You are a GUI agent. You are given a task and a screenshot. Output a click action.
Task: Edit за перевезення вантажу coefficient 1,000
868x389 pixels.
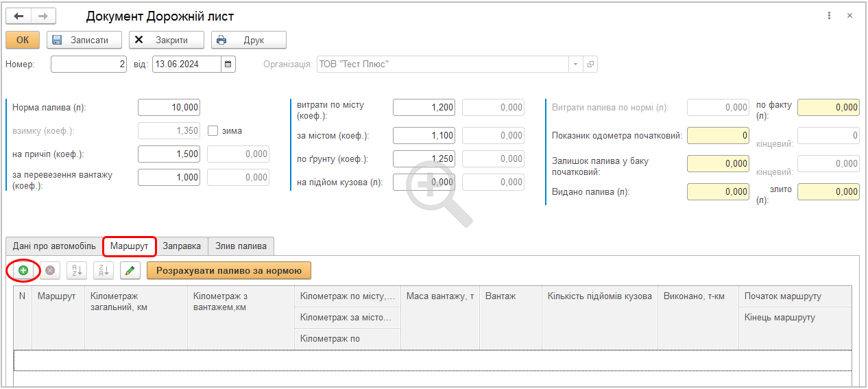[x=169, y=177]
